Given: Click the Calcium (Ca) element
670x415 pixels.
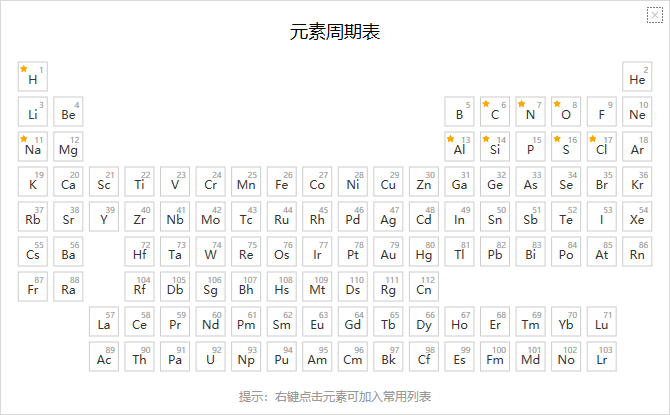Looking at the screenshot, I should (68, 182).
